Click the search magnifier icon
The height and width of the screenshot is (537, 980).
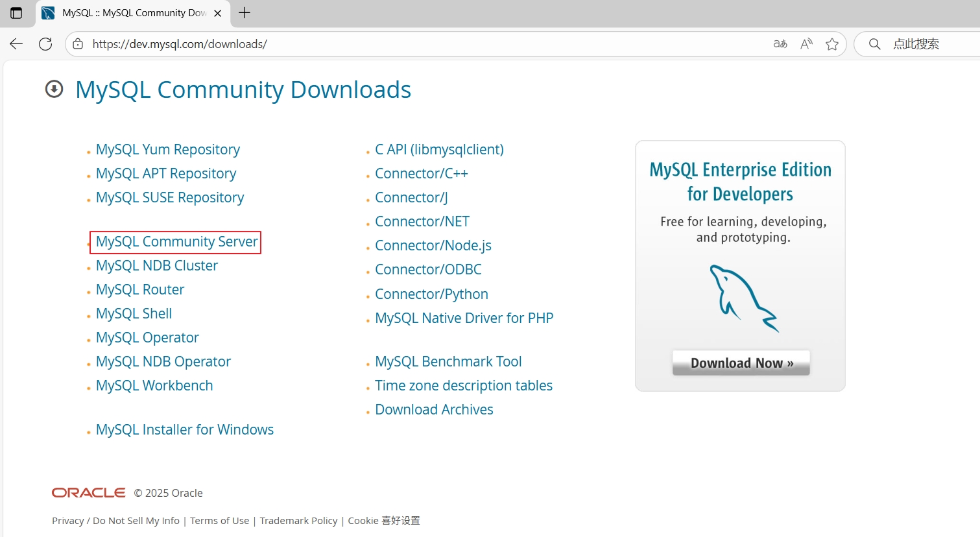coord(874,44)
